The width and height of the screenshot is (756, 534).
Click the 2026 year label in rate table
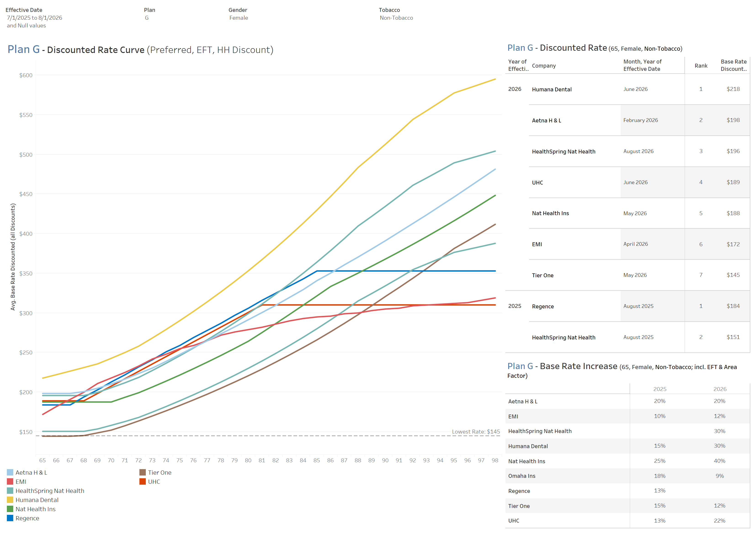pos(516,89)
